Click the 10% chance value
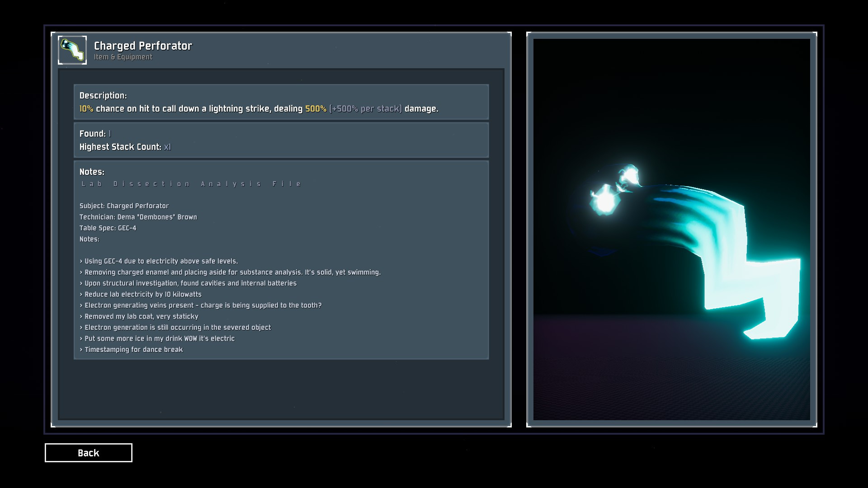868x488 pixels. (86, 109)
